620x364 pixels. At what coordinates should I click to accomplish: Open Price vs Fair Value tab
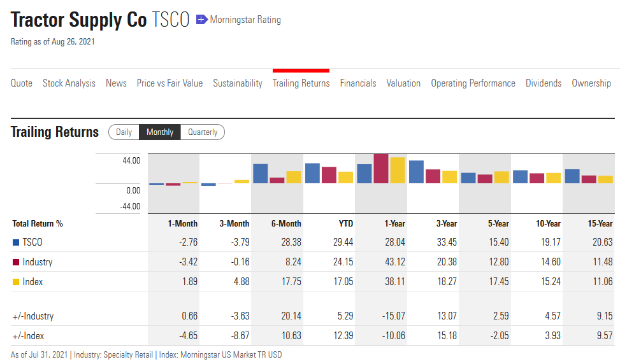169,83
